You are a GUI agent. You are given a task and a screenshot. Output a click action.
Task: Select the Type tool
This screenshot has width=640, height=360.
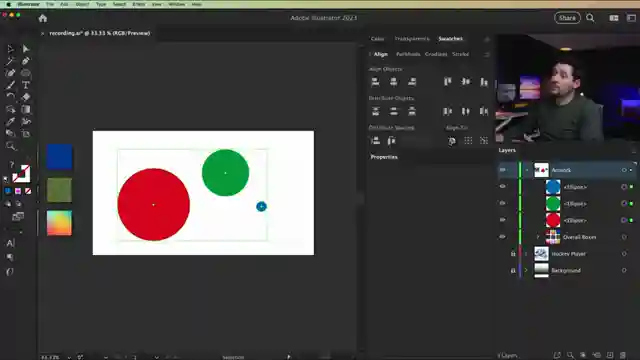tap(26, 85)
